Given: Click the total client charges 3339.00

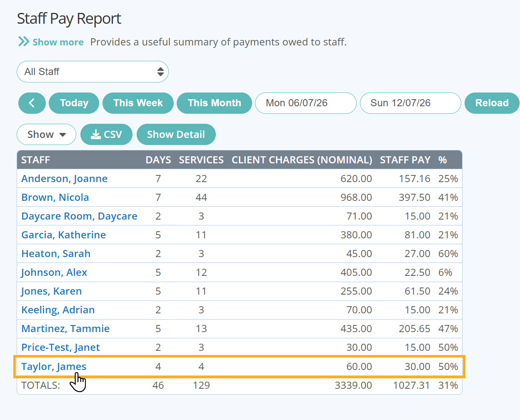Looking at the screenshot, I should click(x=353, y=385).
